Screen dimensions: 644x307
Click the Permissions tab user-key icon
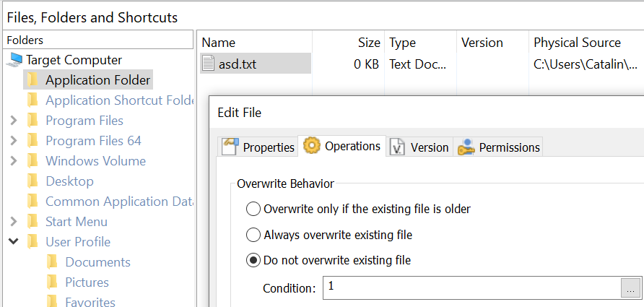click(466, 147)
